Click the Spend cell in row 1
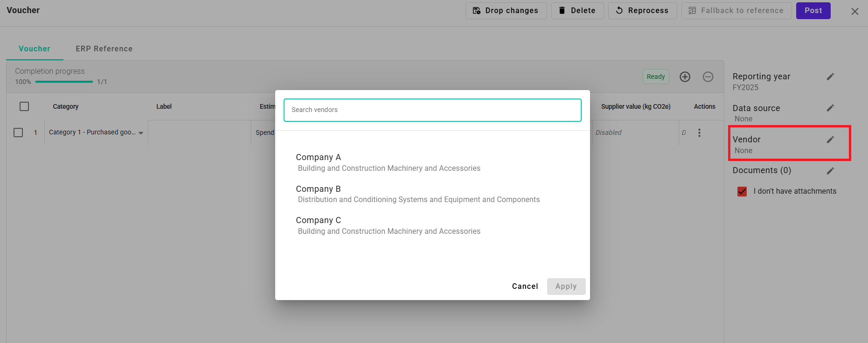The width and height of the screenshot is (868, 343). 264,133
